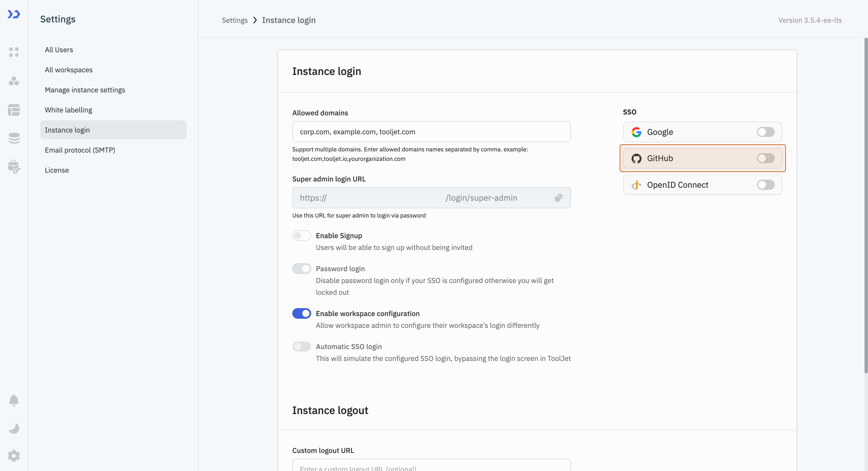Copy the super admin login URL
This screenshot has height=471, width=868.
[x=558, y=198]
